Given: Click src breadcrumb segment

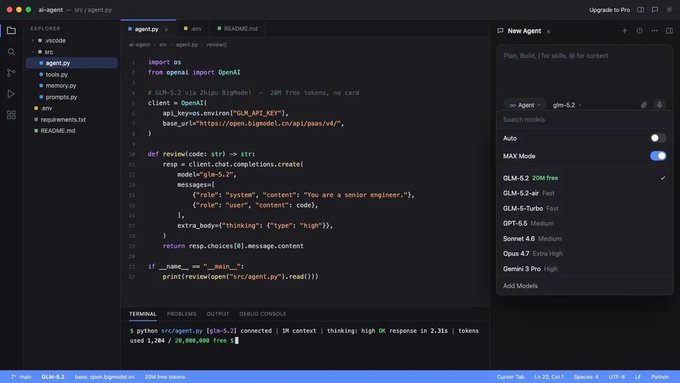Looking at the screenshot, I should pyautogui.click(x=163, y=45).
